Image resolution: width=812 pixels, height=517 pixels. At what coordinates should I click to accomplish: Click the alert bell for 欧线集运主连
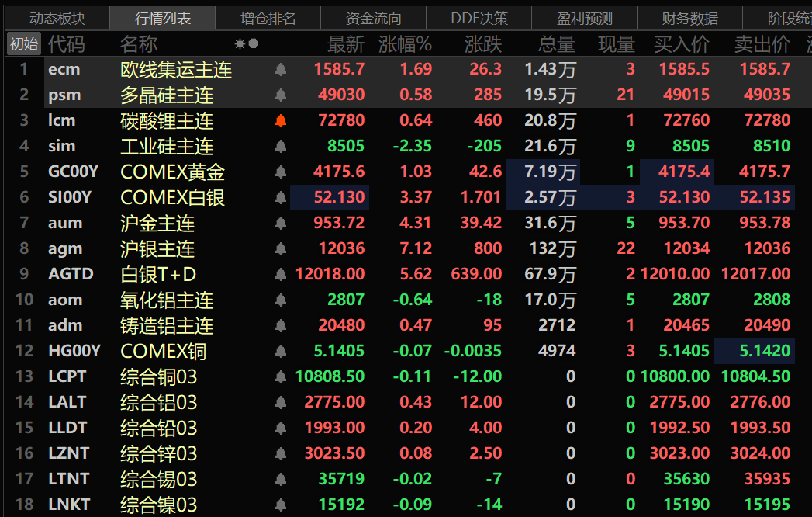click(x=281, y=70)
